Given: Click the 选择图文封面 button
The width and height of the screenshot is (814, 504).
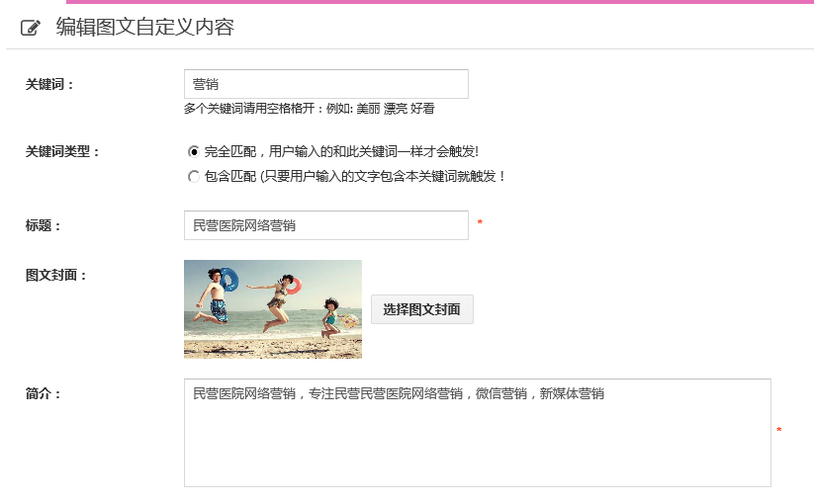Looking at the screenshot, I should point(422,309).
